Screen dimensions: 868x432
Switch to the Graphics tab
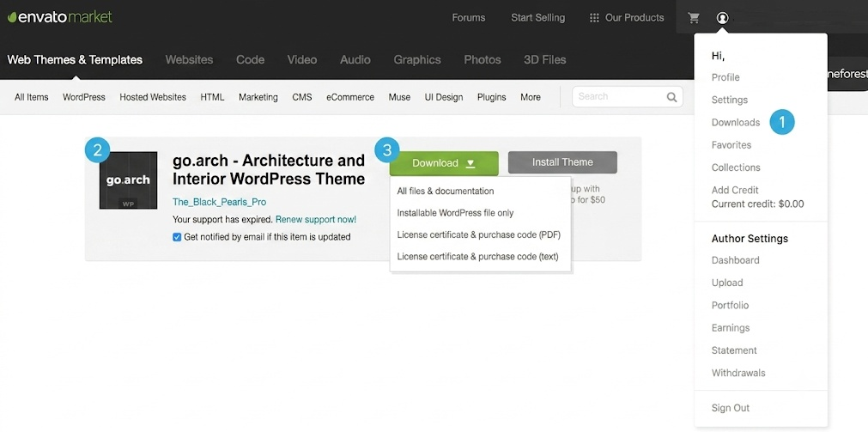(417, 60)
